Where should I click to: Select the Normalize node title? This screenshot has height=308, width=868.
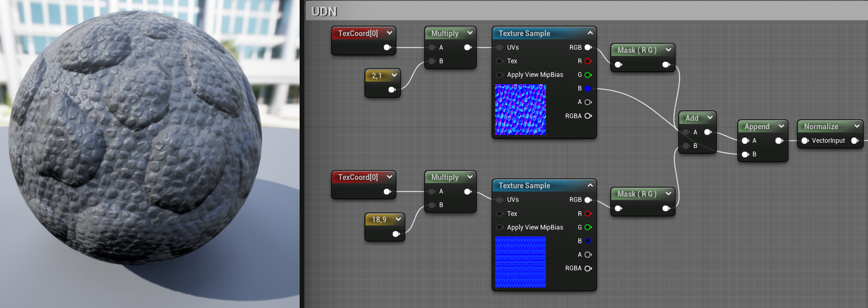[821, 127]
